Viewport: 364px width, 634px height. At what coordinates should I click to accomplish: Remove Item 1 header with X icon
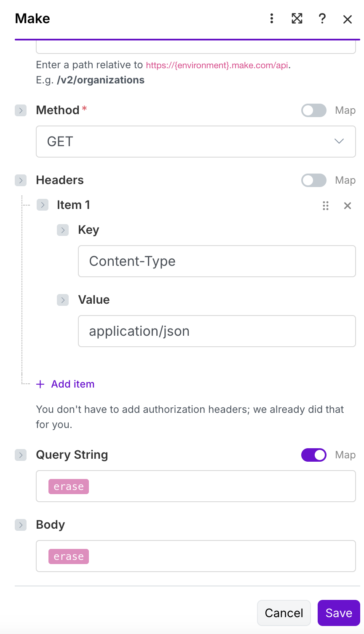coord(348,206)
